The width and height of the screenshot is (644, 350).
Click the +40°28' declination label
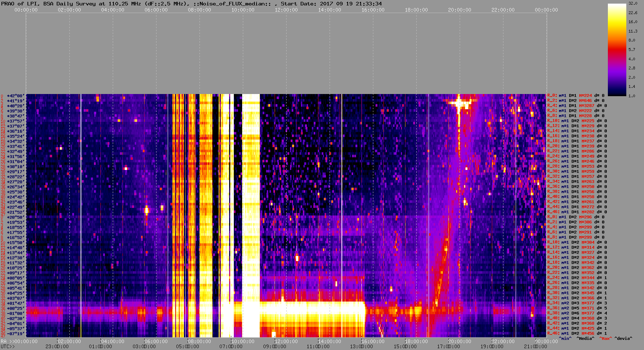coord(16,106)
